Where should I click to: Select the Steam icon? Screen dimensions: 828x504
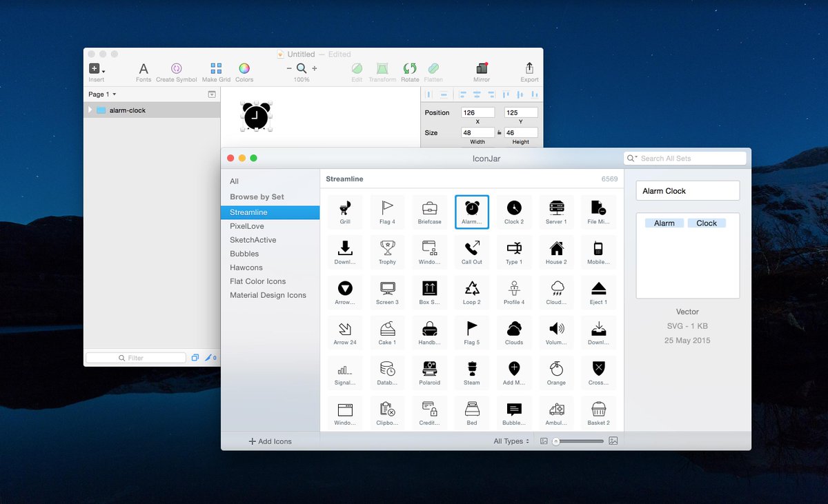(x=472, y=372)
